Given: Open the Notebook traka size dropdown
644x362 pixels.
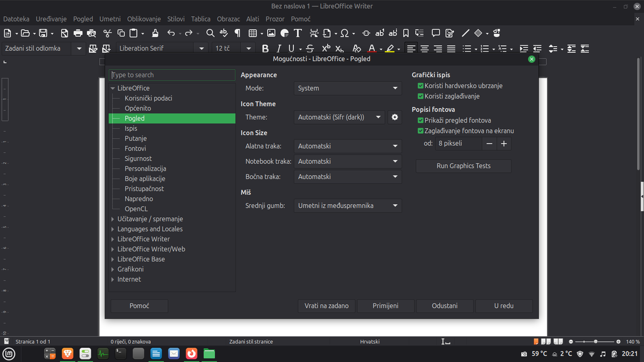Looking at the screenshot, I should tap(348, 161).
